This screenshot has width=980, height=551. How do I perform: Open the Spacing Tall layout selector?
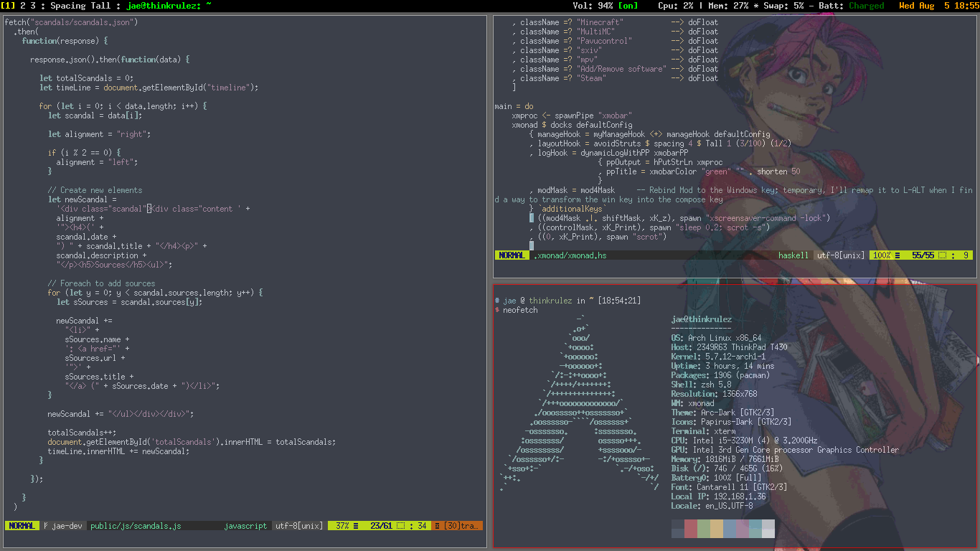coord(79,5)
